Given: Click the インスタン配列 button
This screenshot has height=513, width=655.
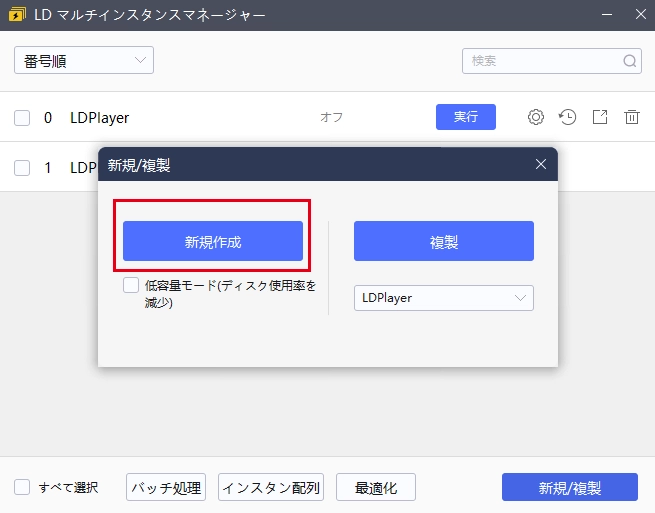Looking at the screenshot, I should click(x=271, y=487).
